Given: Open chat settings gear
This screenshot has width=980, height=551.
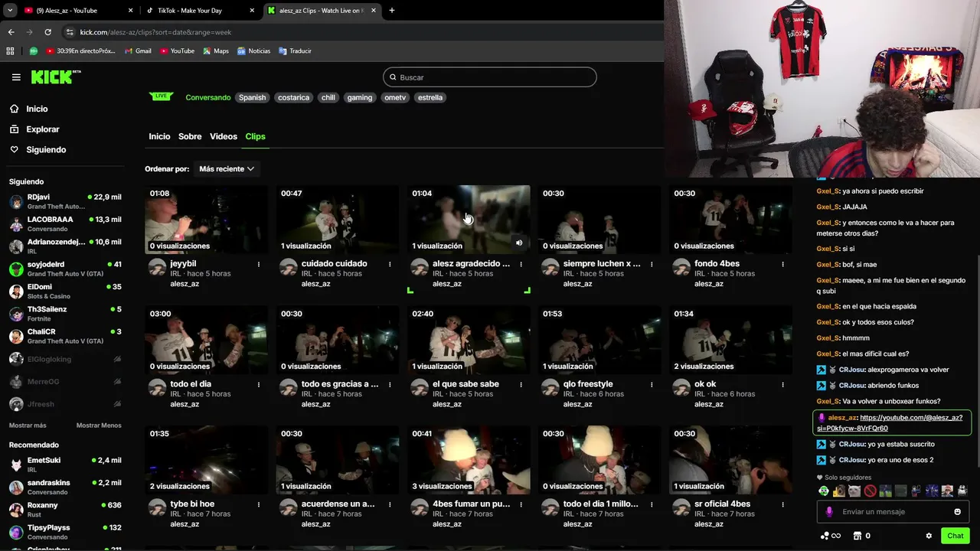Looking at the screenshot, I should tap(929, 536).
